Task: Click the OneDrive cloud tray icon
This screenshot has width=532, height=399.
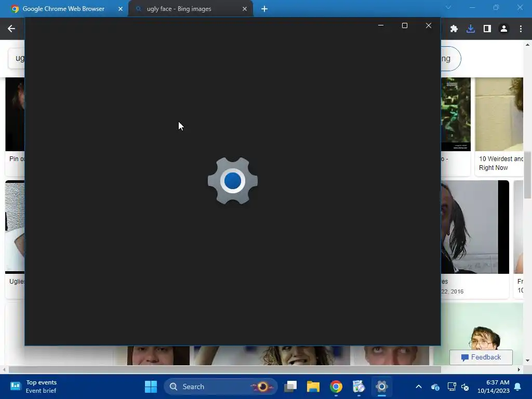Action: (x=435, y=387)
